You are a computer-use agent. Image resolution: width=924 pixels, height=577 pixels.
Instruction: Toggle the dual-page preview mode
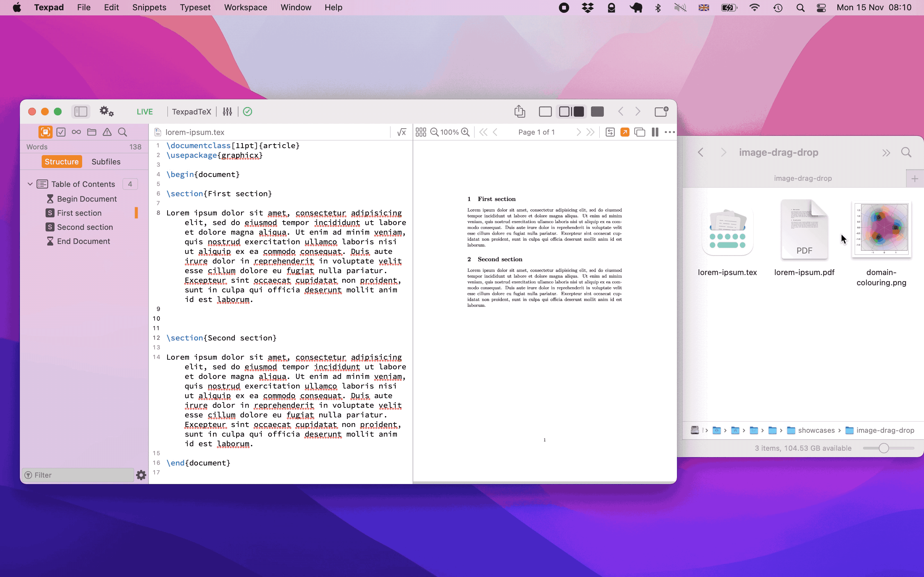[654, 132]
